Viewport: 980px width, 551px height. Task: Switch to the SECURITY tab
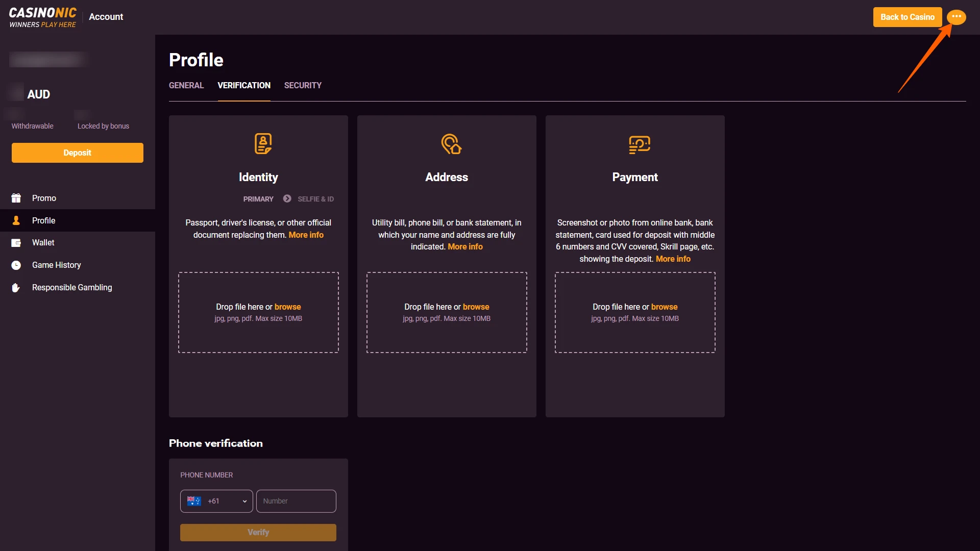click(x=303, y=85)
